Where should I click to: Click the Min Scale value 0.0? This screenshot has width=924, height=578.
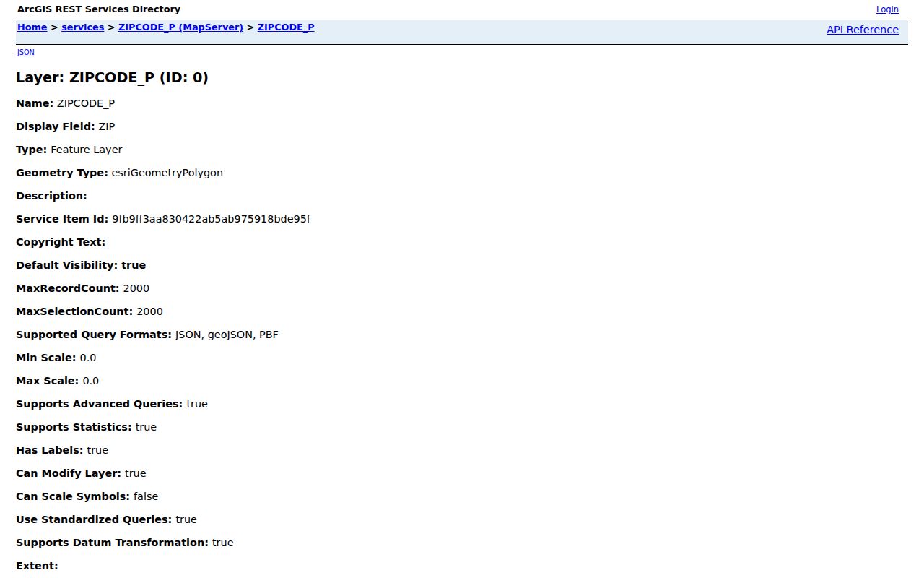click(x=88, y=358)
